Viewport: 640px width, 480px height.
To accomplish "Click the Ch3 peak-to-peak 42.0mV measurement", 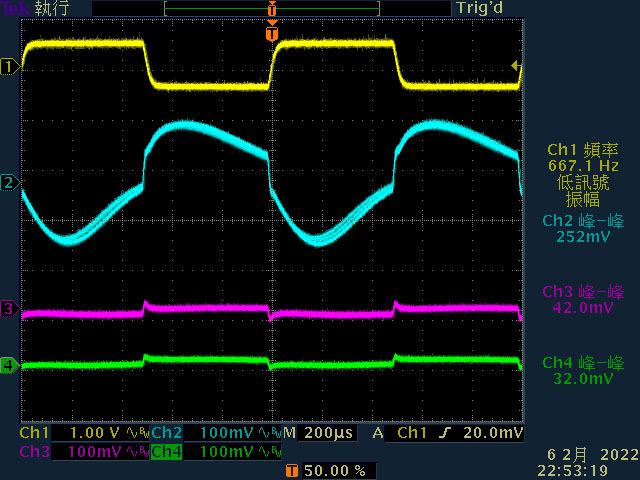I will coord(583,299).
